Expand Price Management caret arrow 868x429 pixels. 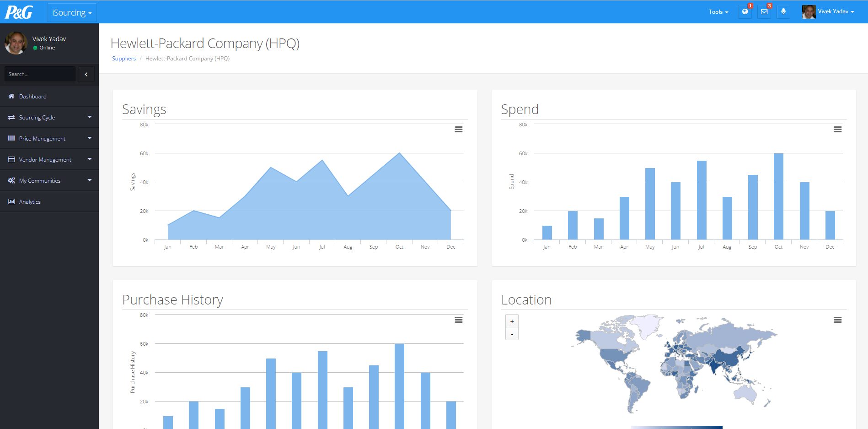click(x=90, y=138)
